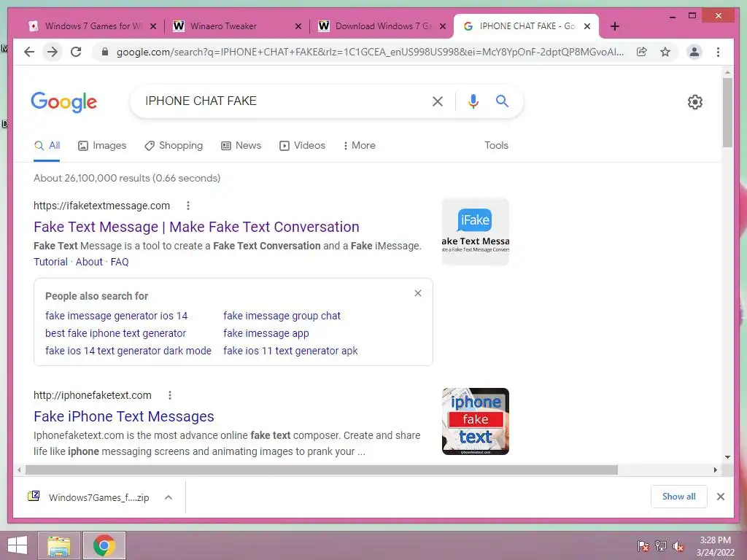Open Fake iPhone Text Messages result
The image size is (747, 560).
click(x=124, y=416)
